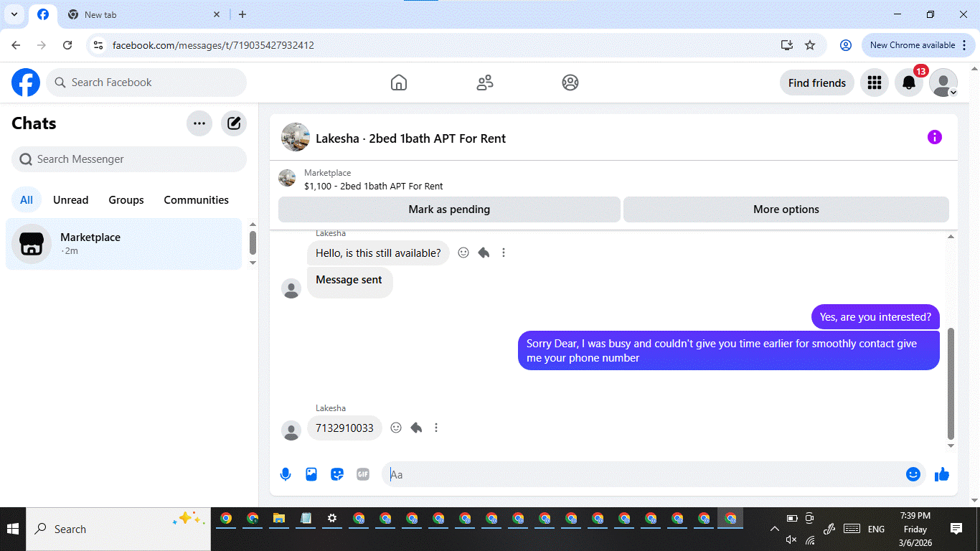
Task: Click the message input field Aa
Action: [x=643, y=474]
